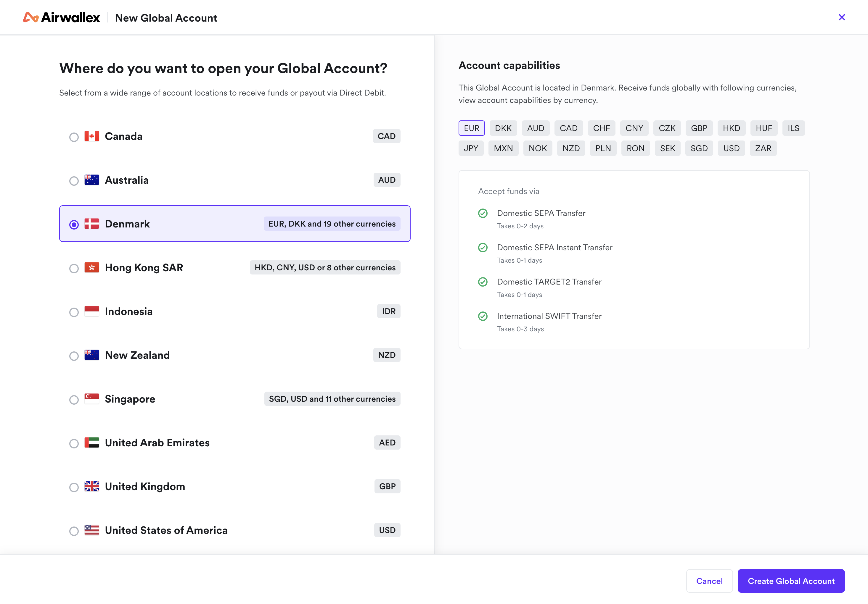Click the checkmark icon beside International SWIFT Transfer

pyautogui.click(x=483, y=316)
